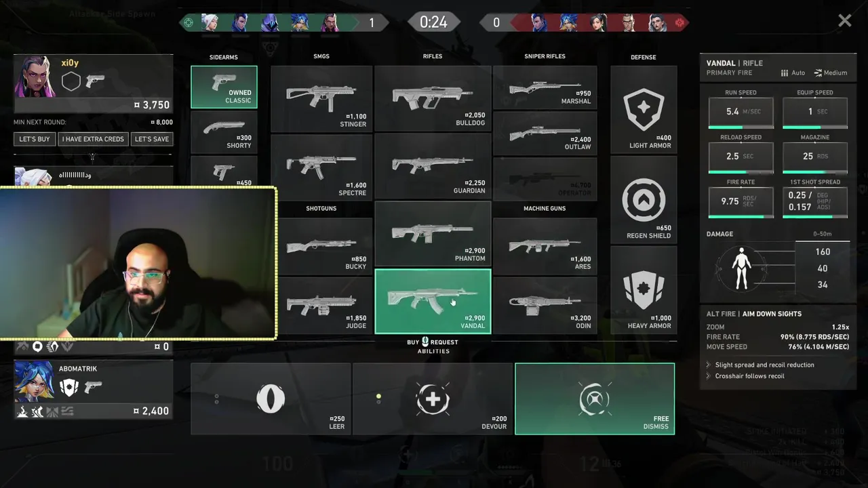The height and width of the screenshot is (488, 868).
Task: Click the Fire Rate 9.75 stat box
Action: point(741,202)
